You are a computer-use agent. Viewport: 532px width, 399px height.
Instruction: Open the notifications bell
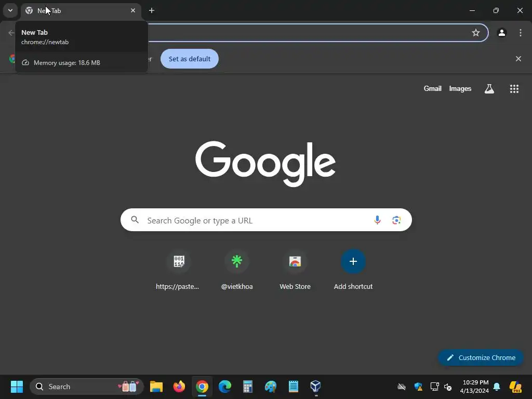pos(497,387)
